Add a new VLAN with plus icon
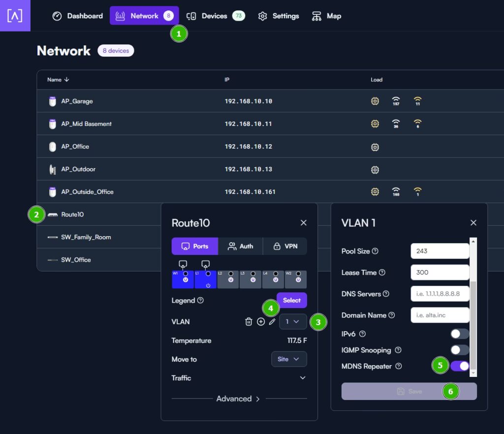Viewport: 504px width, 434px height. [261, 322]
